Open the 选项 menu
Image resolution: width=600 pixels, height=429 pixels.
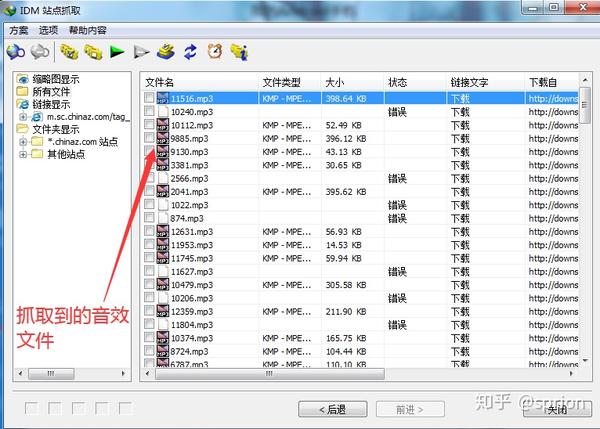coord(48,30)
